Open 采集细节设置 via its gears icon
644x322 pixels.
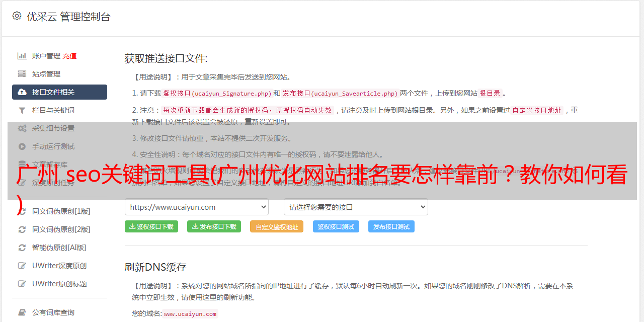click(x=22, y=128)
